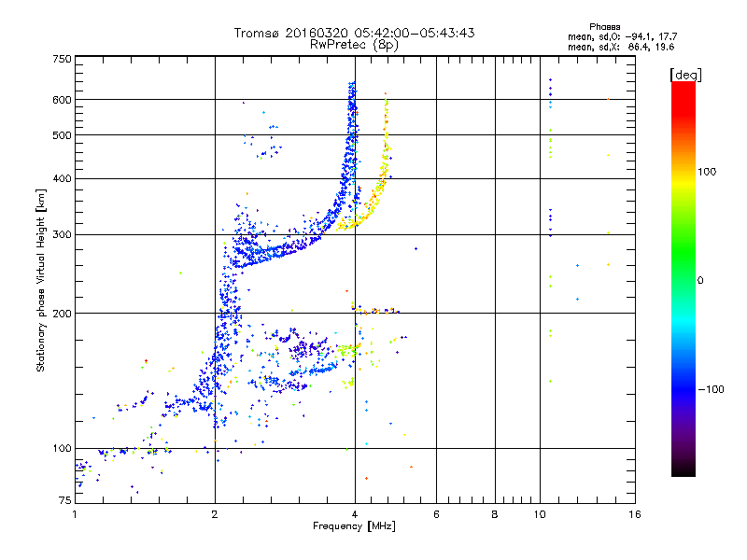
Task: Click the y-axis tick label "200"
Action: [62, 314]
